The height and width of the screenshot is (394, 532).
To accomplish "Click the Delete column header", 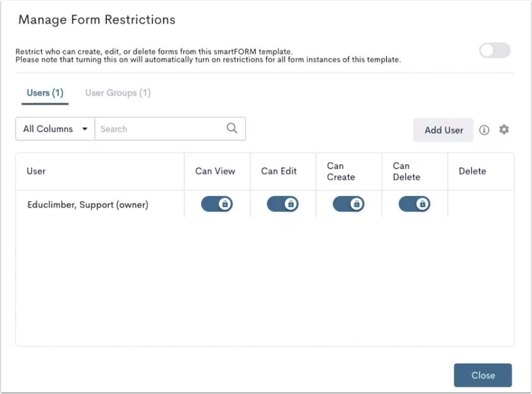I will coord(481,171).
